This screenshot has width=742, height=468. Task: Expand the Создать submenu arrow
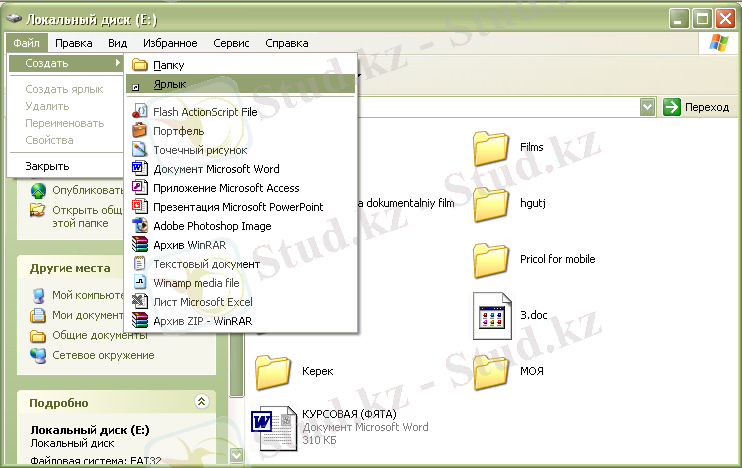click(x=117, y=63)
